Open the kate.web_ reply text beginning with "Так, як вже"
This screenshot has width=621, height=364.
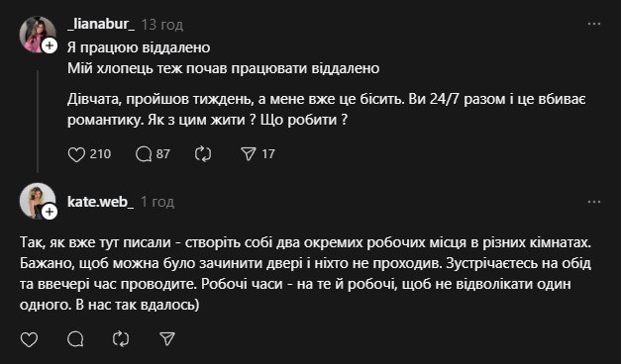pos(305,273)
